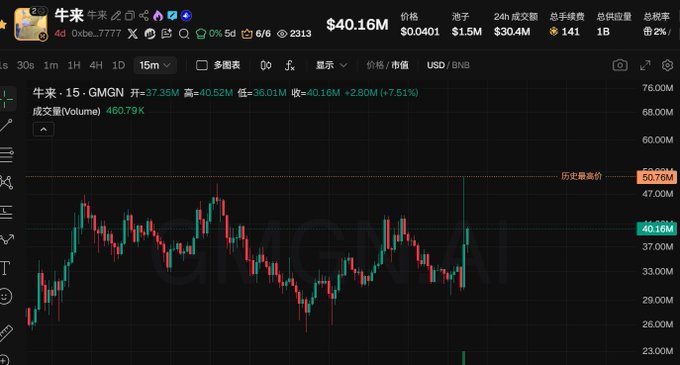Copy token name with copy icon
The image size is (680, 365).
tap(130, 16)
